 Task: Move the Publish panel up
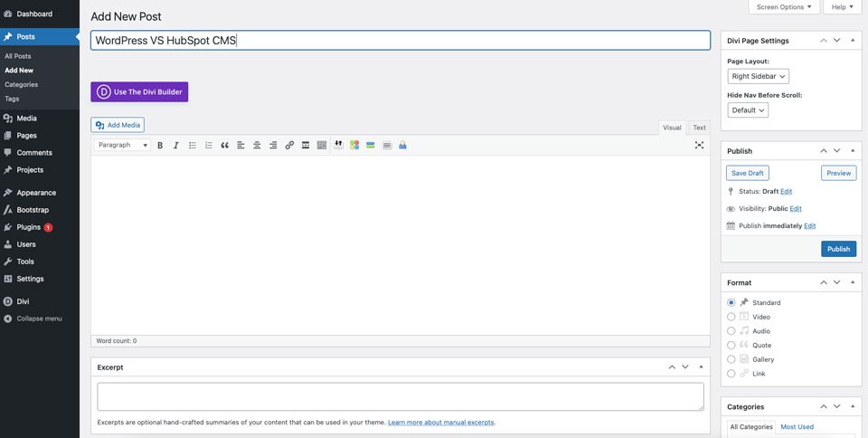click(823, 150)
